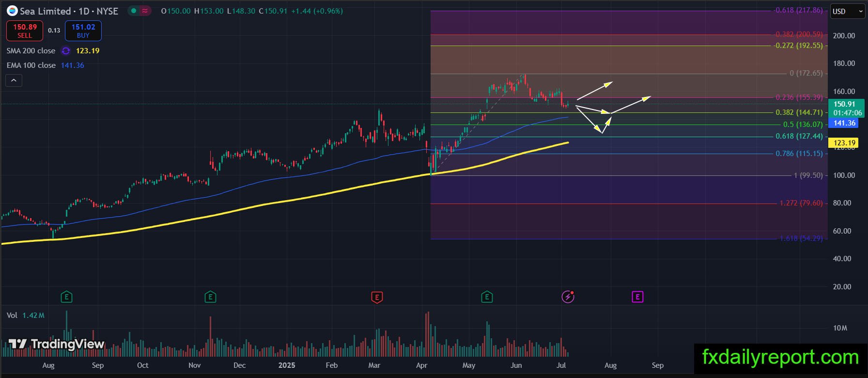The image size is (868, 378).
Task: Click the 160.00 price axis label
Action: (844, 92)
